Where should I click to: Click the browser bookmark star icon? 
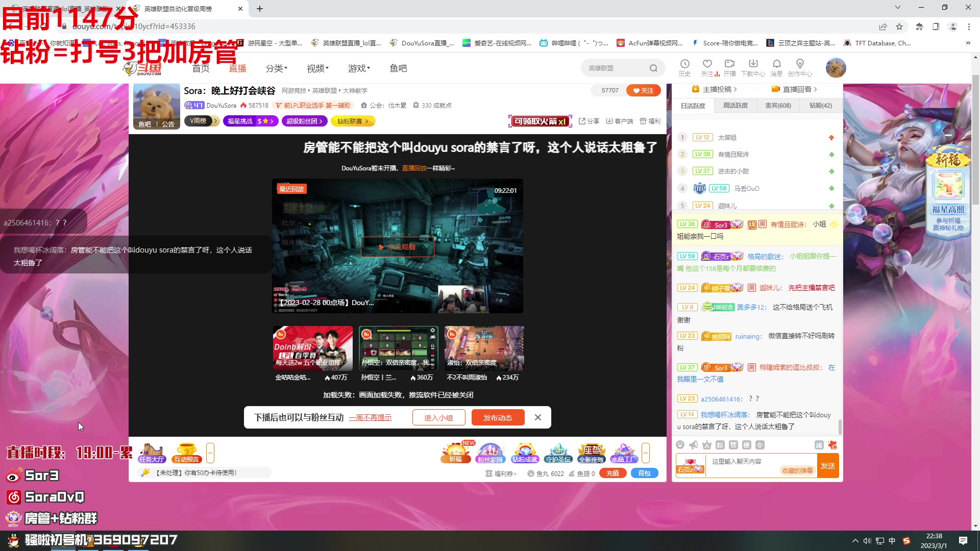click(x=899, y=27)
